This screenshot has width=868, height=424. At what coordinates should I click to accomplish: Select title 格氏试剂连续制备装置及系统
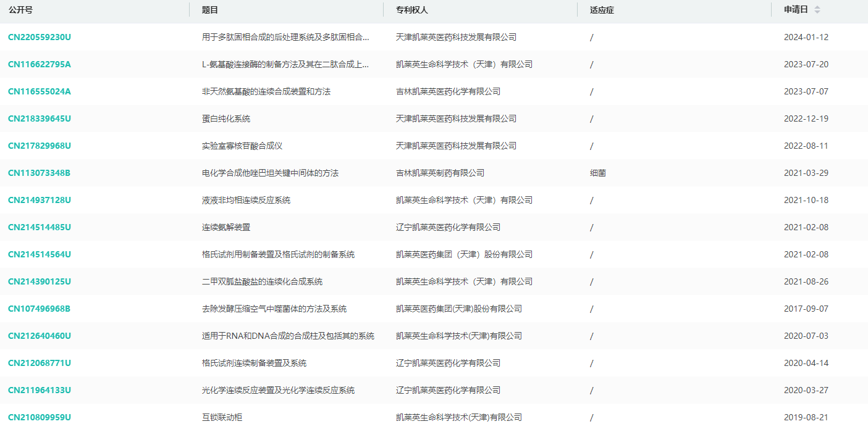pos(254,363)
